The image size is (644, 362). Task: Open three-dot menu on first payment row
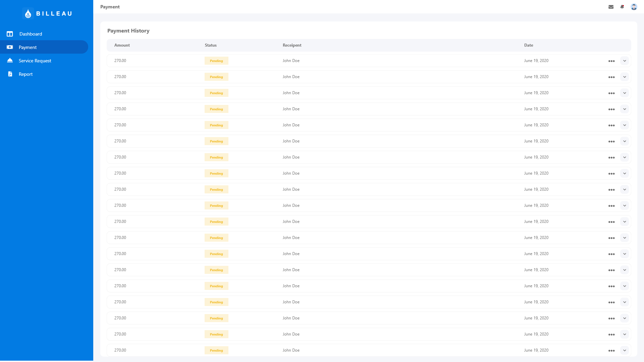(x=611, y=61)
